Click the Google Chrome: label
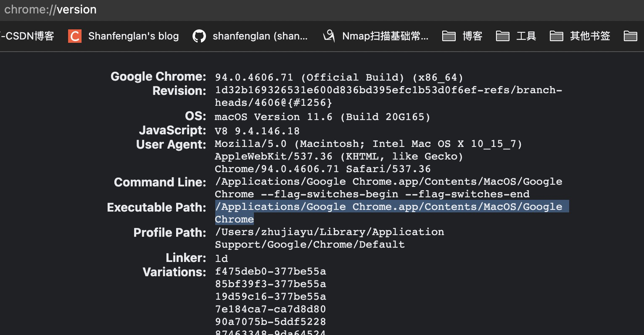 pos(158,76)
